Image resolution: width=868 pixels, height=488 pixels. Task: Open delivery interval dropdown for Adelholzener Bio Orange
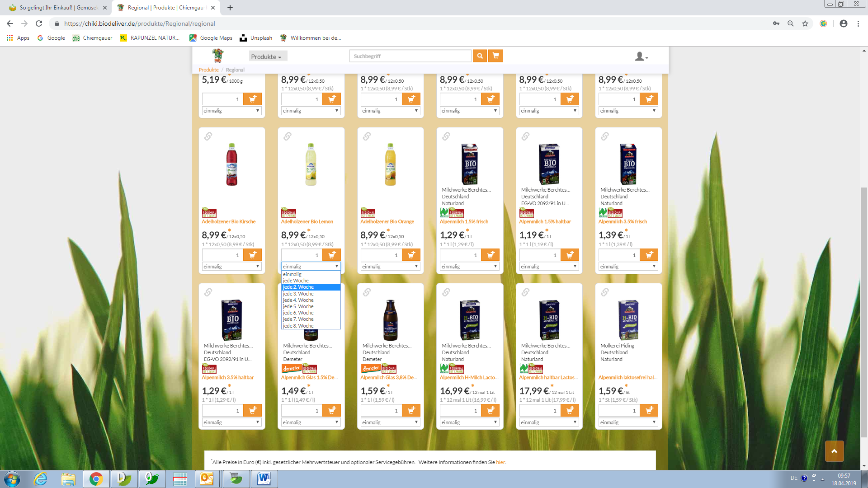tap(391, 267)
